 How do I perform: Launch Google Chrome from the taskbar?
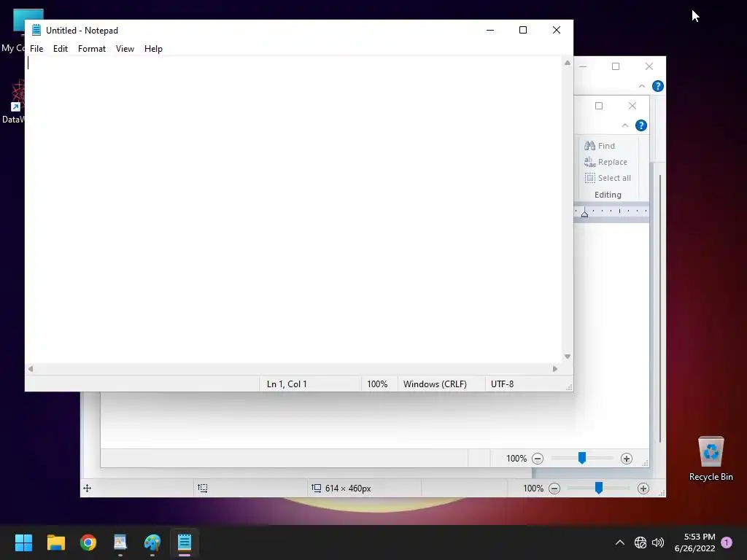pos(88,542)
